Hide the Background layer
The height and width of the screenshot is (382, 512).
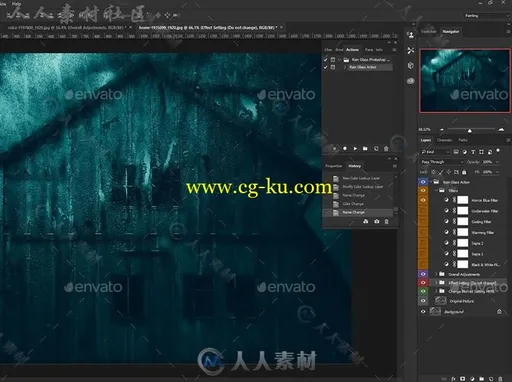[423, 312]
